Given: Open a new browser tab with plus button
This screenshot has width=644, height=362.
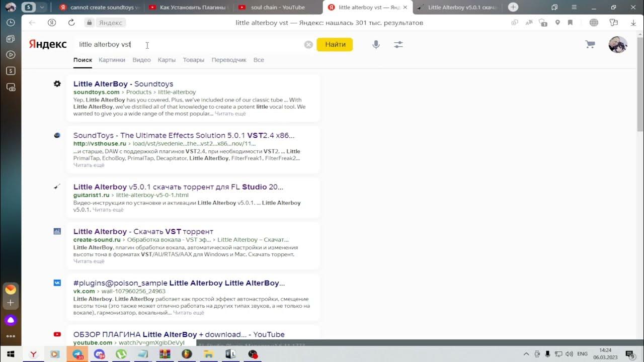Looking at the screenshot, I should click(x=513, y=7).
